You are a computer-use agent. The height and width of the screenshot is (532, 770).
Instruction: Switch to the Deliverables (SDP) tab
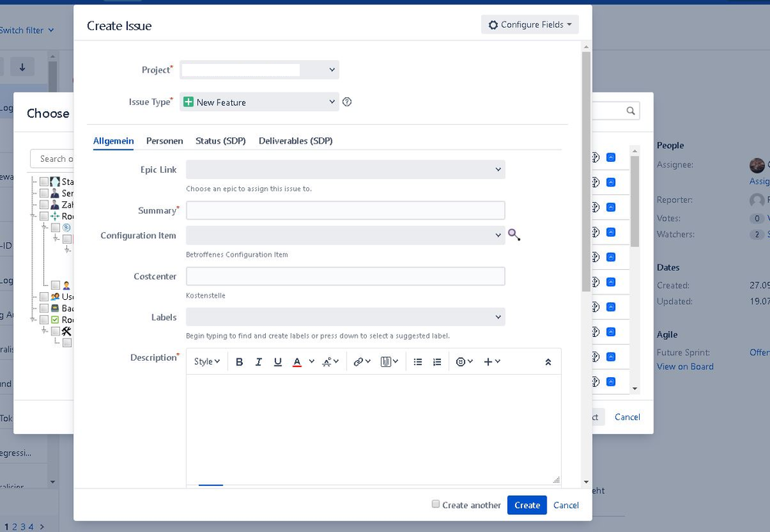296,141
